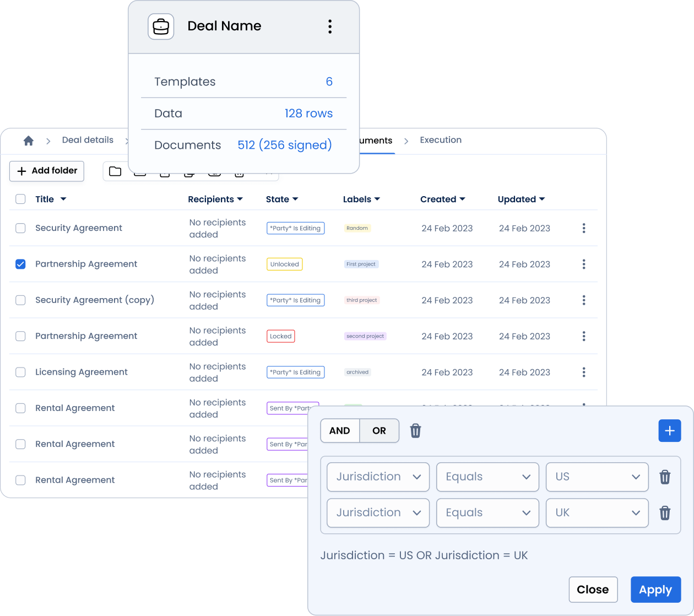Screen dimensions: 694x616
Task: Check the select-all checkbox in the table header
Action: (20, 199)
